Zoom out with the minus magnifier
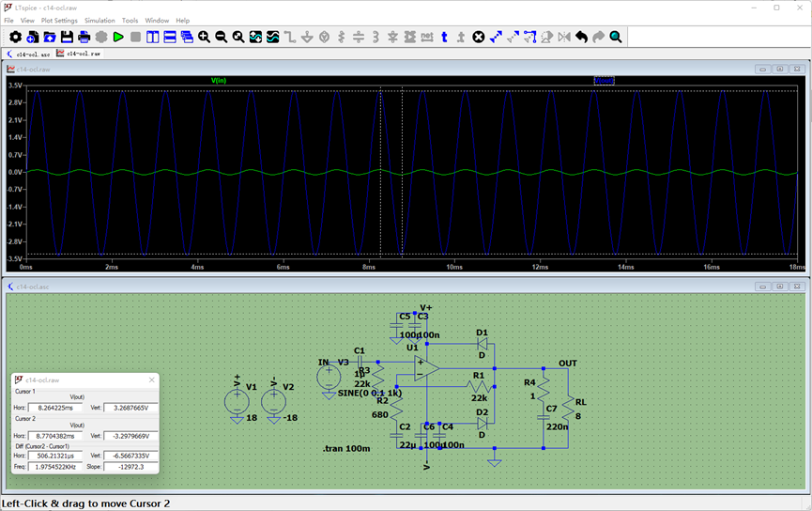The image size is (812, 511). point(222,37)
